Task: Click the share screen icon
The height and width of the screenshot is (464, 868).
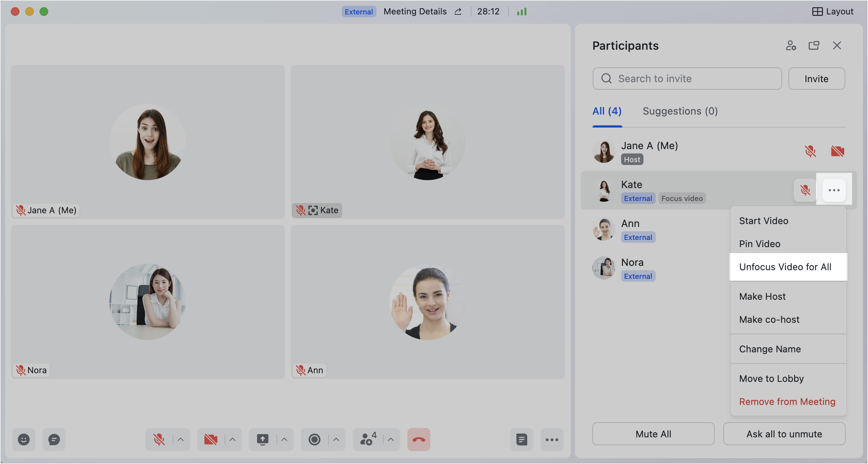Action: click(263, 439)
